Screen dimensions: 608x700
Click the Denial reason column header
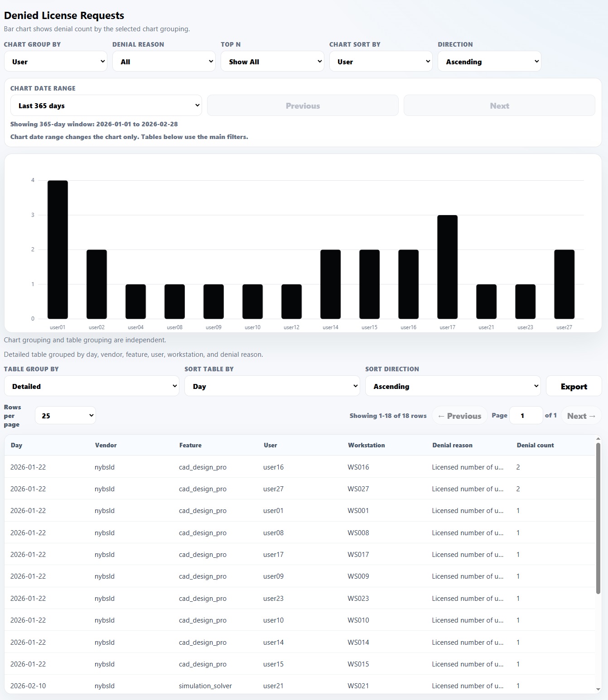tap(452, 445)
